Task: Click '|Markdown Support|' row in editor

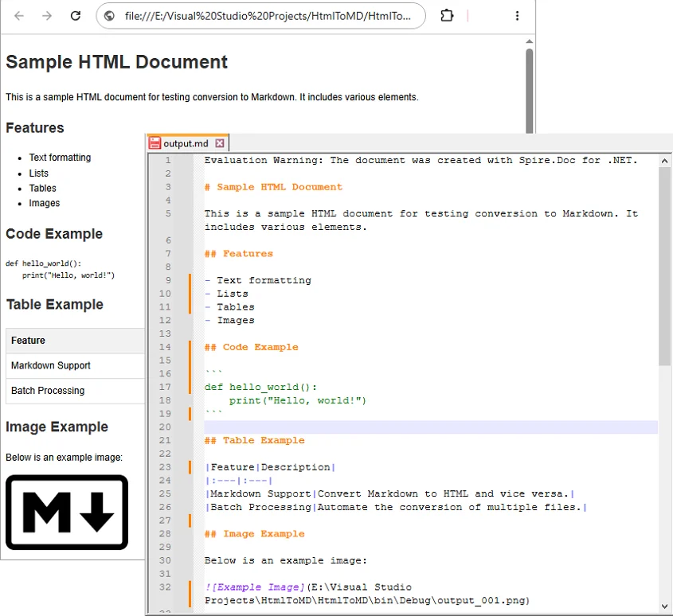Action: [389, 493]
